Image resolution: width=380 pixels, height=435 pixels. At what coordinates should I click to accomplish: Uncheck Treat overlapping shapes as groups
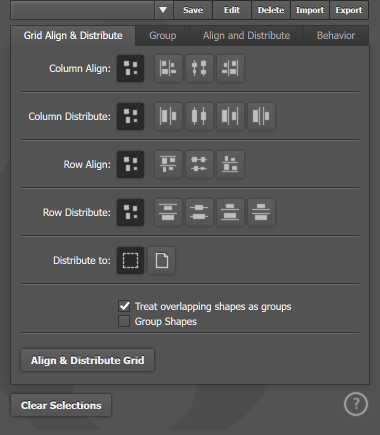[x=124, y=306]
